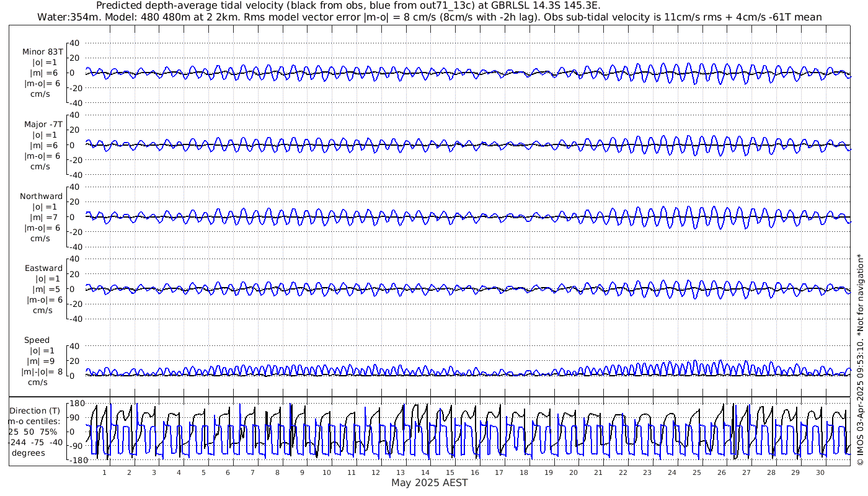Click day tick label '5' on time axis
Screen dimensions: 868x496
(203, 472)
